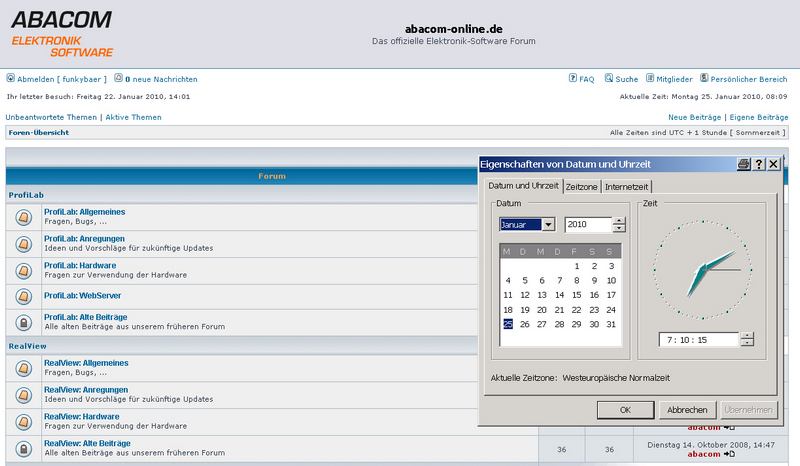The height and width of the screenshot is (466, 800).
Task: Click the Suche magnifier icon
Action: point(609,78)
